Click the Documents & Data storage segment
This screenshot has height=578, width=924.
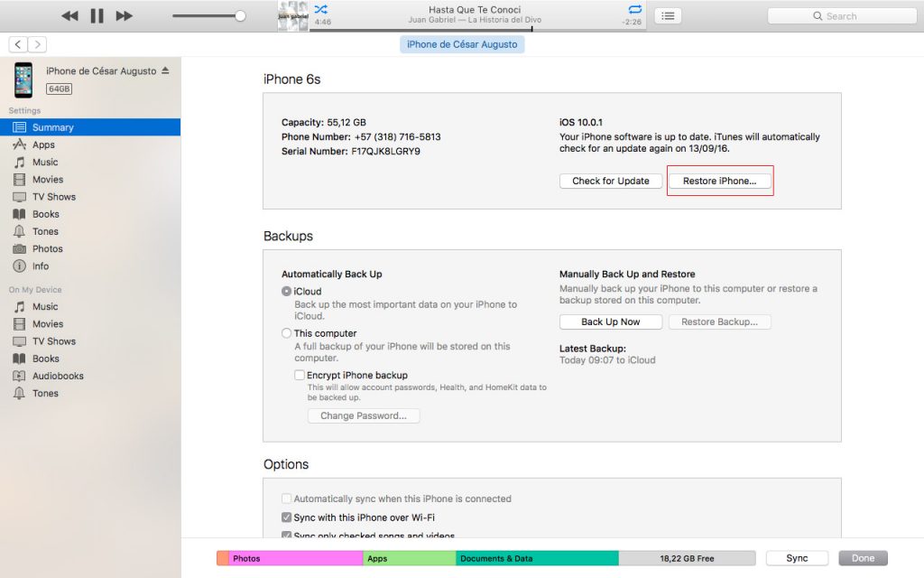pos(538,558)
